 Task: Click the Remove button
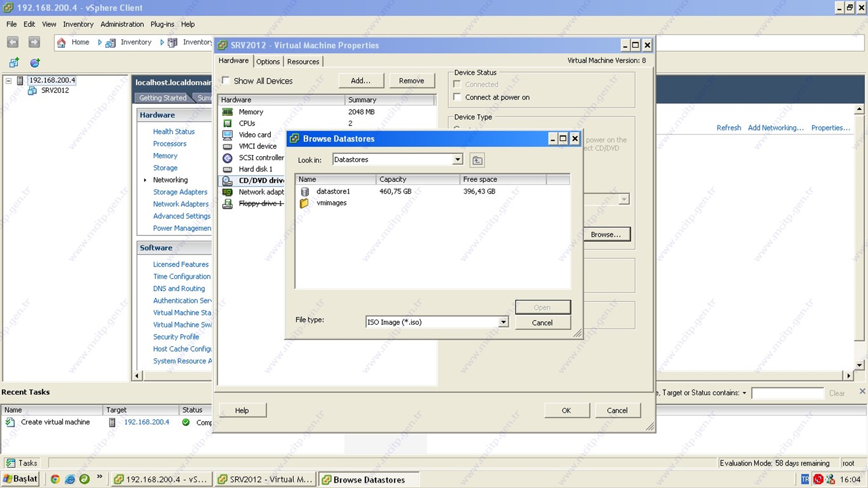click(x=411, y=80)
